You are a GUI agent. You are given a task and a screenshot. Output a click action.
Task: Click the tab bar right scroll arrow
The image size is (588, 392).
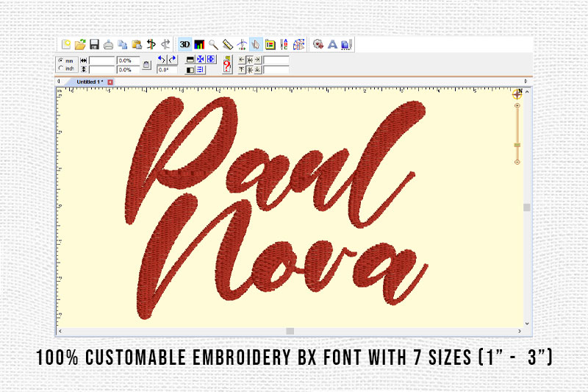click(526, 82)
